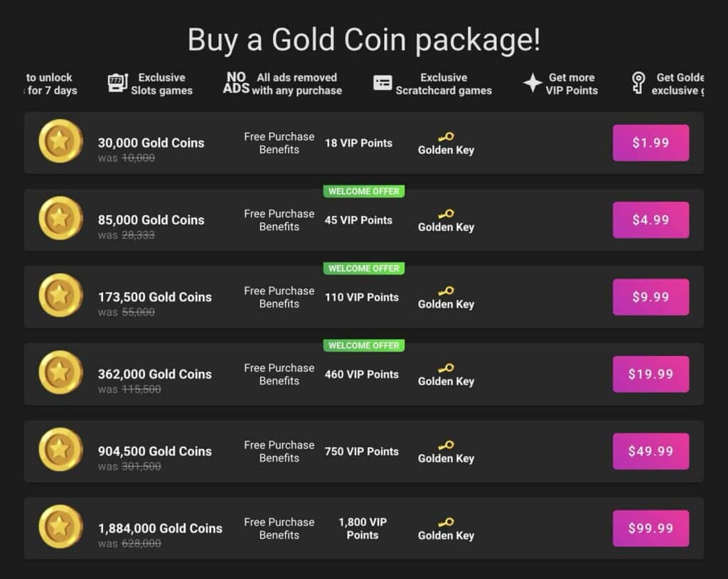This screenshot has width=728, height=579.
Task: Buy the 30,000 Gold Coins for $1.99
Action: (x=651, y=143)
